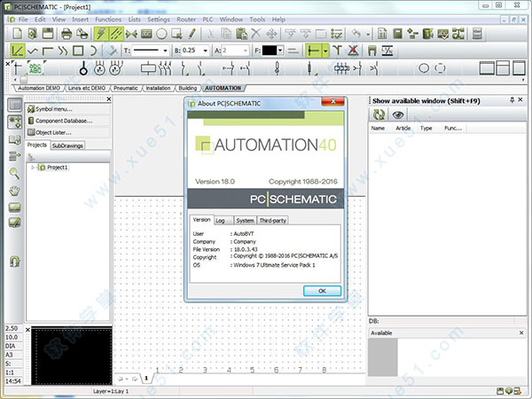This screenshot has width=532, height=399.
Task: Open the Router menu
Action: tap(186, 20)
